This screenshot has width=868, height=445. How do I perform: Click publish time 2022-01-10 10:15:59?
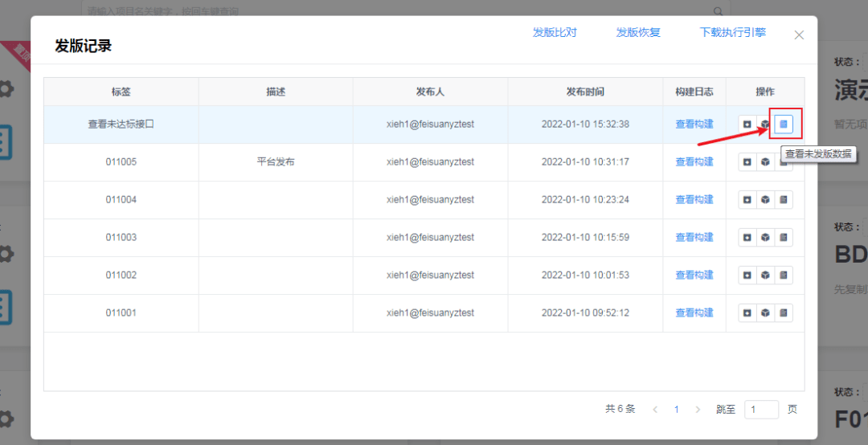click(x=585, y=238)
